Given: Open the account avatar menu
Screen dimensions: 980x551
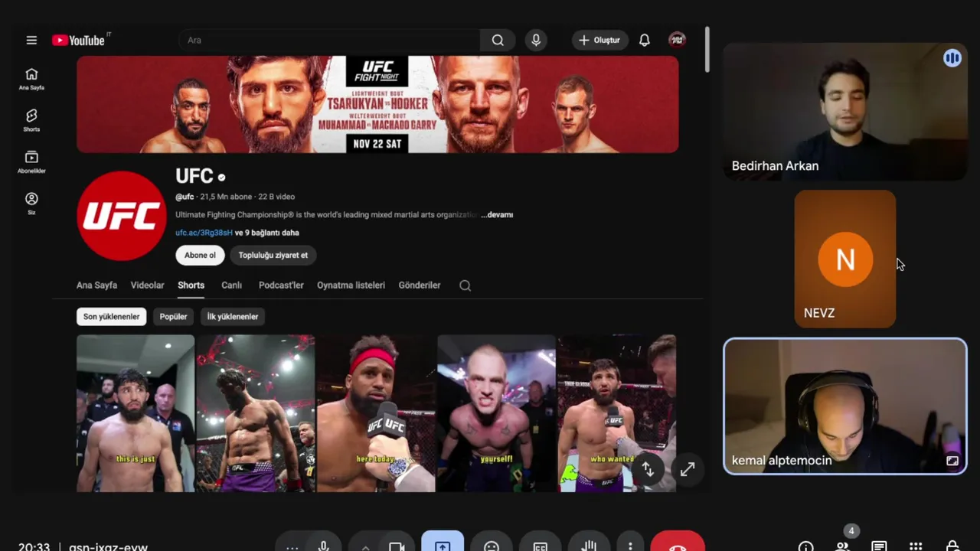Looking at the screenshot, I should tap(677, 40).
